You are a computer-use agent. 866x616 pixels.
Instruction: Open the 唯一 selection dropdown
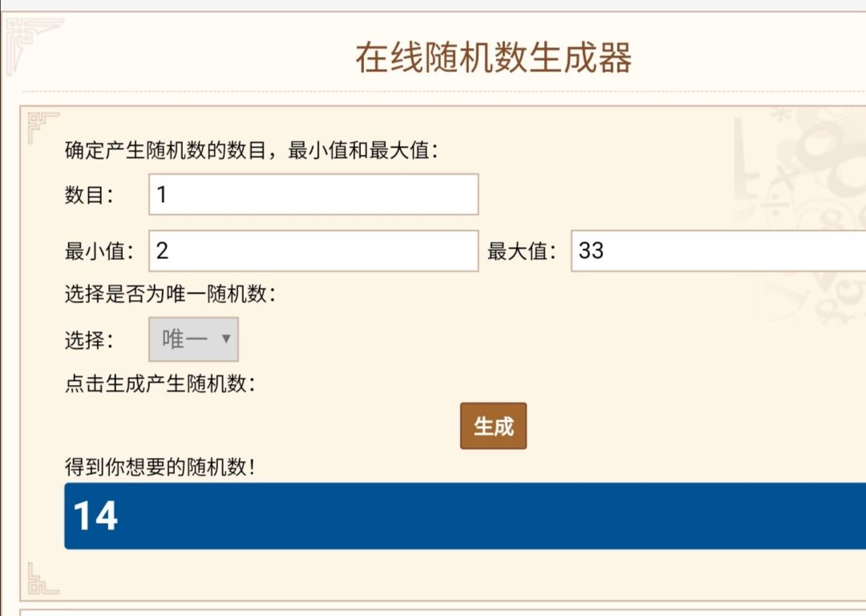(193, 339)
